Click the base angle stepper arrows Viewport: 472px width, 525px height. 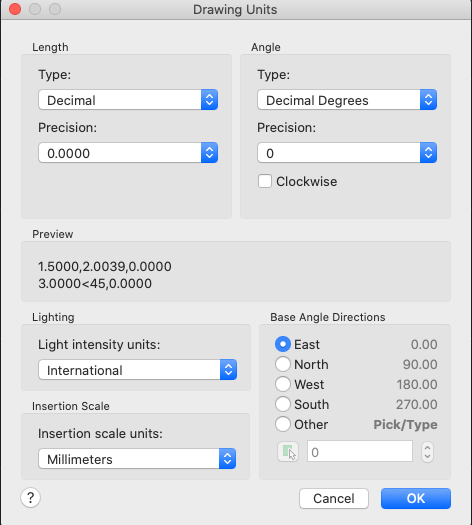point(427,452)
